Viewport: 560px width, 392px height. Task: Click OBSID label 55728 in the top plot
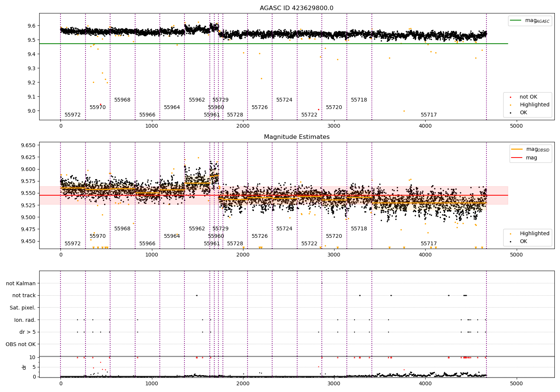point(235,115)
